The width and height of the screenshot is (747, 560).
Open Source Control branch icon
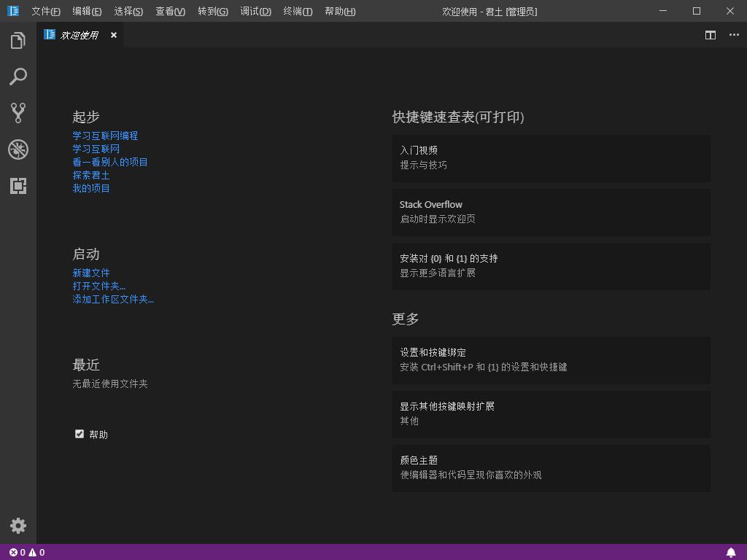(x=18, y=112)
